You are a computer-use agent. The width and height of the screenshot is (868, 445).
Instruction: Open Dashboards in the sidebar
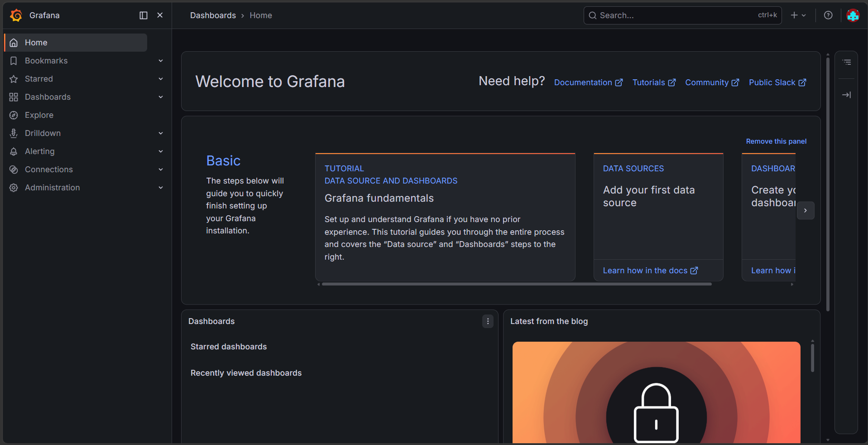point(48,97)
